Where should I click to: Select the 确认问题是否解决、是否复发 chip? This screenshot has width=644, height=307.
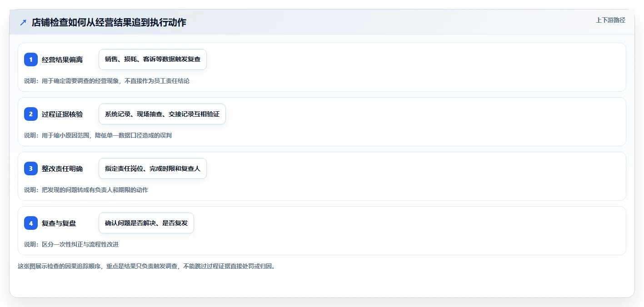(146, 223)
